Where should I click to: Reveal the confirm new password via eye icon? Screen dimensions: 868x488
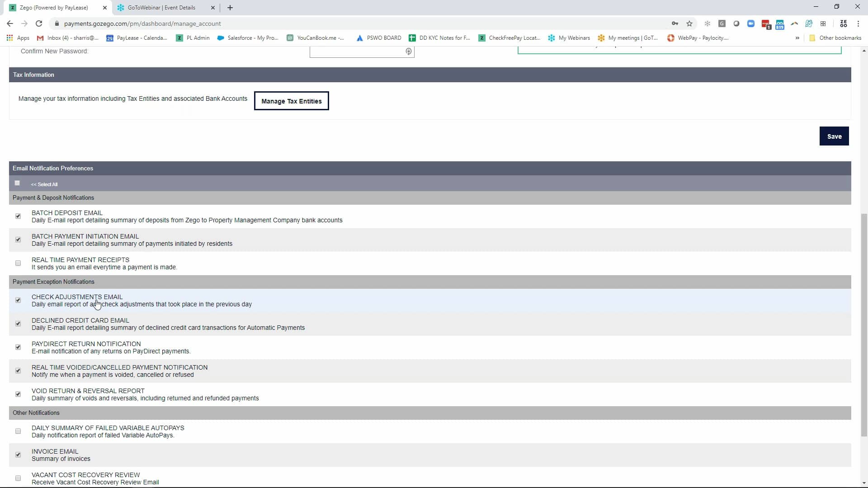[408, 52]
